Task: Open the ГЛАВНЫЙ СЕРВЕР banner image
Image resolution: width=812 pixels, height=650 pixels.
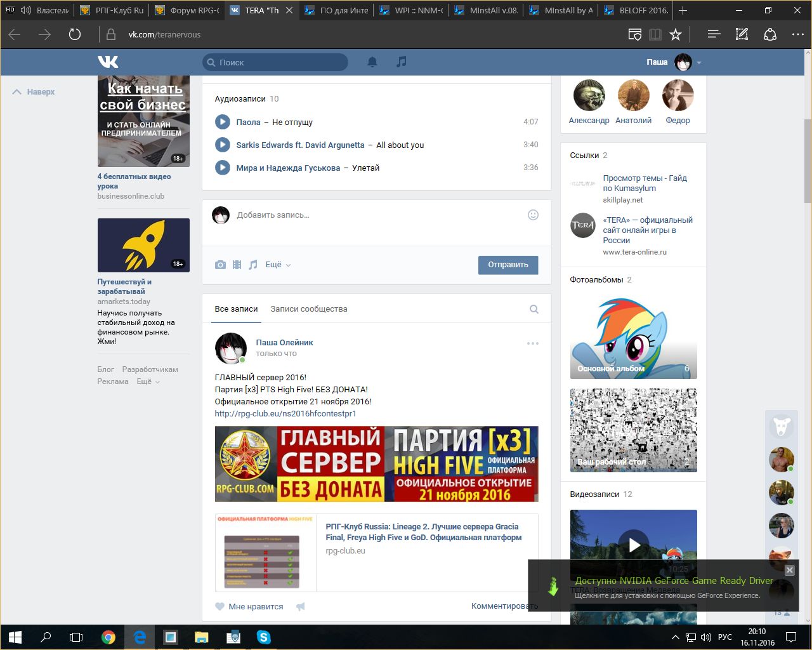Action: click(376, 464)
